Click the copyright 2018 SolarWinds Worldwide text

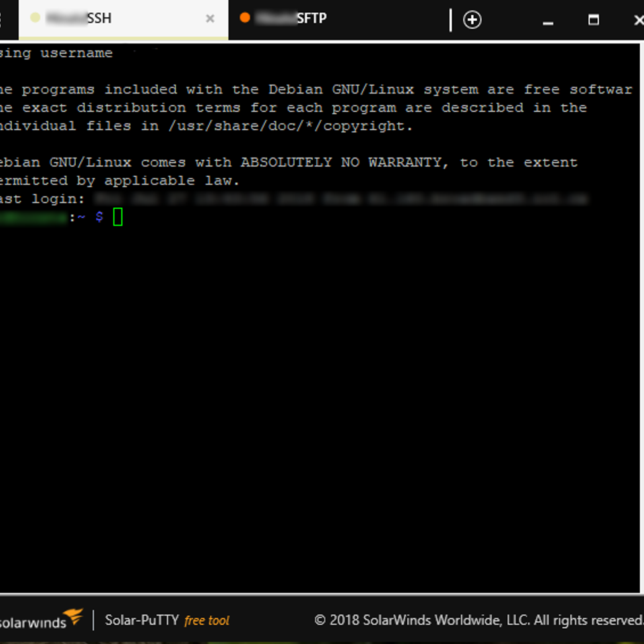coord(479,620)
